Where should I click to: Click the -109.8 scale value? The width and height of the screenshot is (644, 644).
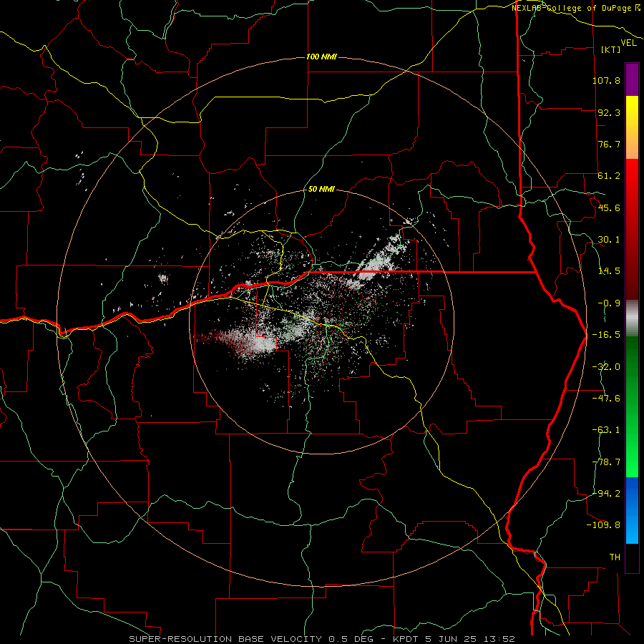[x=603, y=525]
